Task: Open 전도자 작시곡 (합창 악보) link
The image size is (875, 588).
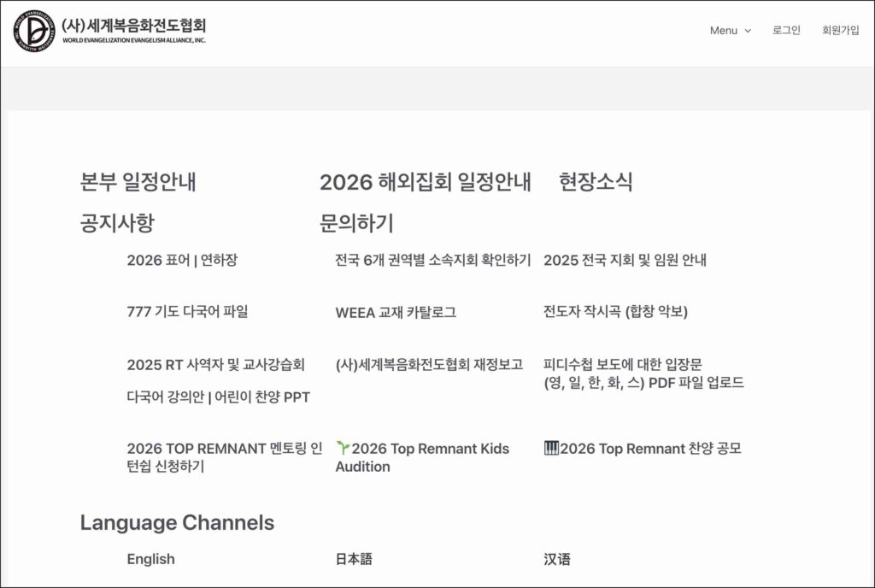Action: coord(615,312)
